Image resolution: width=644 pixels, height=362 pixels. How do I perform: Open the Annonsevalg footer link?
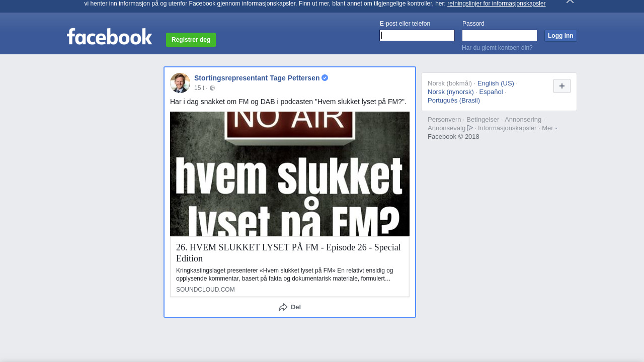point(447,128)
